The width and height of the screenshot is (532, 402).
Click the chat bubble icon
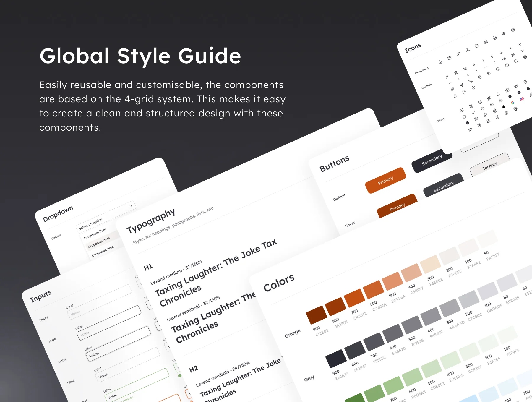[476, 46]
